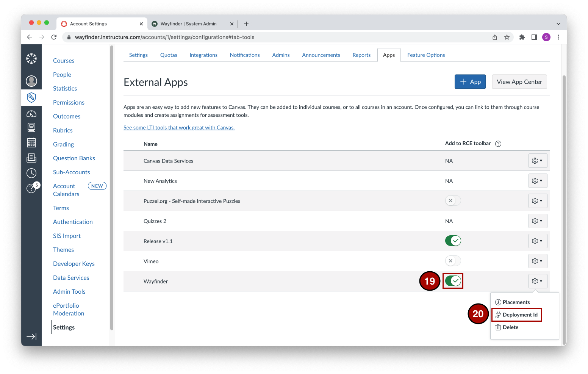
Task: Go to Sub-Accounts in account menu
Action: click(x=72, y=172)
